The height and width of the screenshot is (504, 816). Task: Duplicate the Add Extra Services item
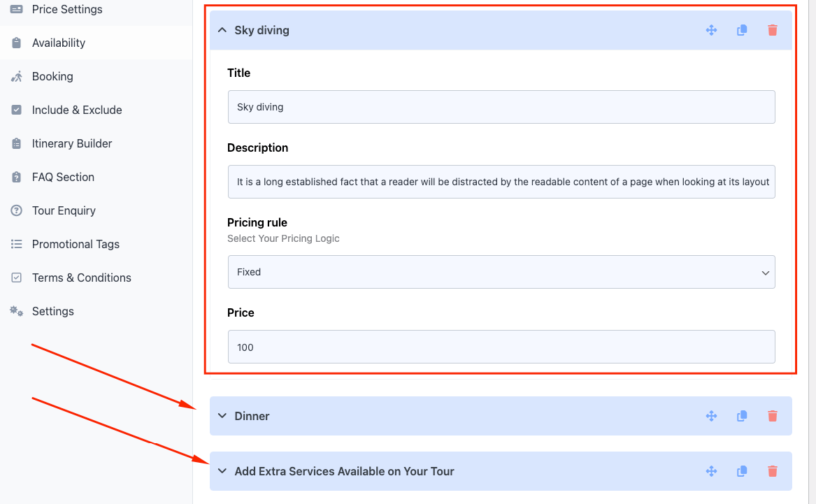coord(742,471)
